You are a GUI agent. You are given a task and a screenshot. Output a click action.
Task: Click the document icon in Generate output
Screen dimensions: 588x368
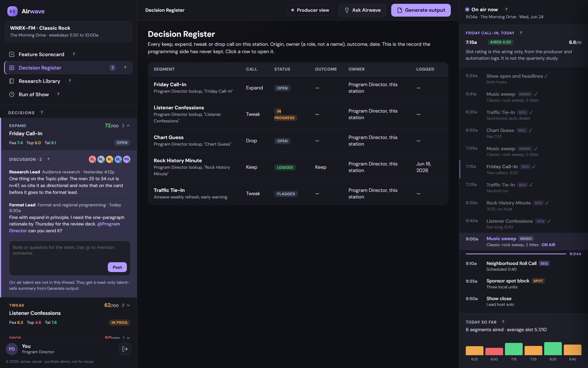(400, 10)
